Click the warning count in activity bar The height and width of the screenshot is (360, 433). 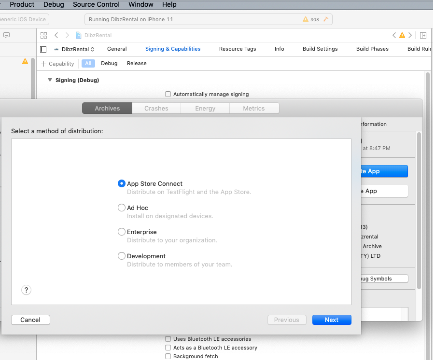pyautogui.click(x=311, y=19)
